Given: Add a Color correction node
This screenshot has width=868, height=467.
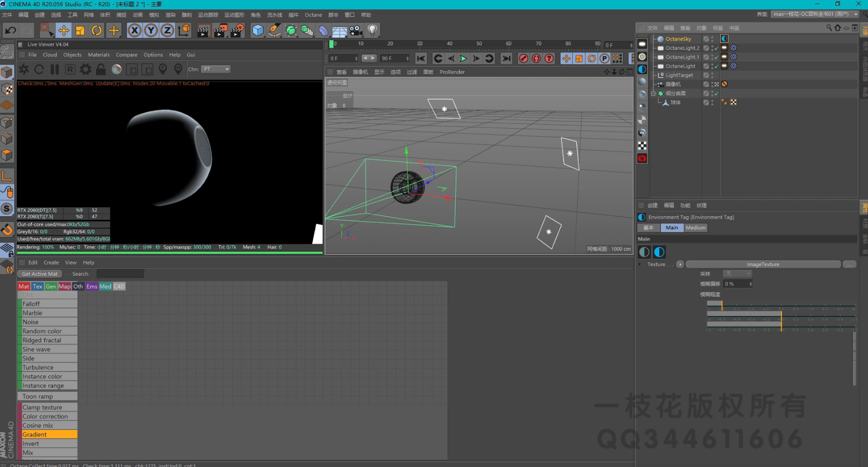Looking at the screenshot, I should [48, 417].
